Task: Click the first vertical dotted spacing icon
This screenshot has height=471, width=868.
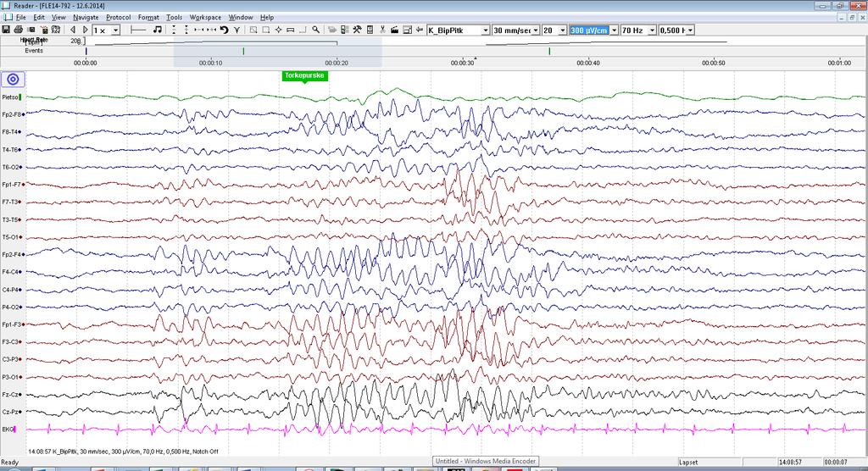Action: click(174, 30)
